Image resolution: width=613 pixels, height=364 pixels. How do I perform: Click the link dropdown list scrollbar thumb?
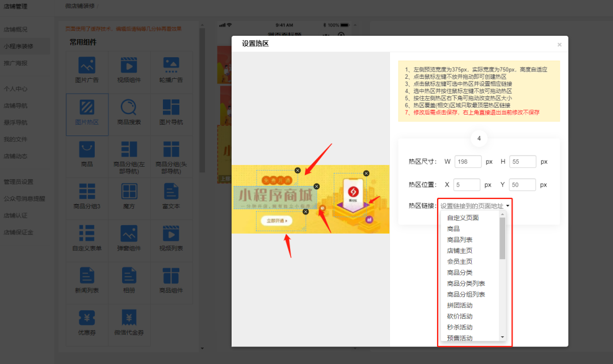pos(502,238)
